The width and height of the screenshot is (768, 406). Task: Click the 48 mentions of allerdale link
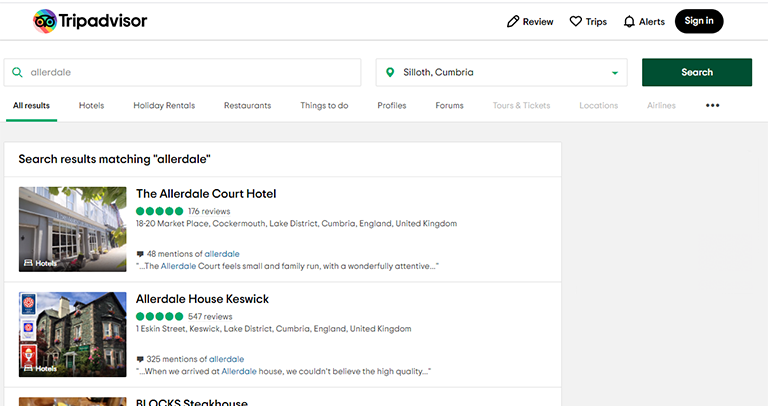click(193, 254)
